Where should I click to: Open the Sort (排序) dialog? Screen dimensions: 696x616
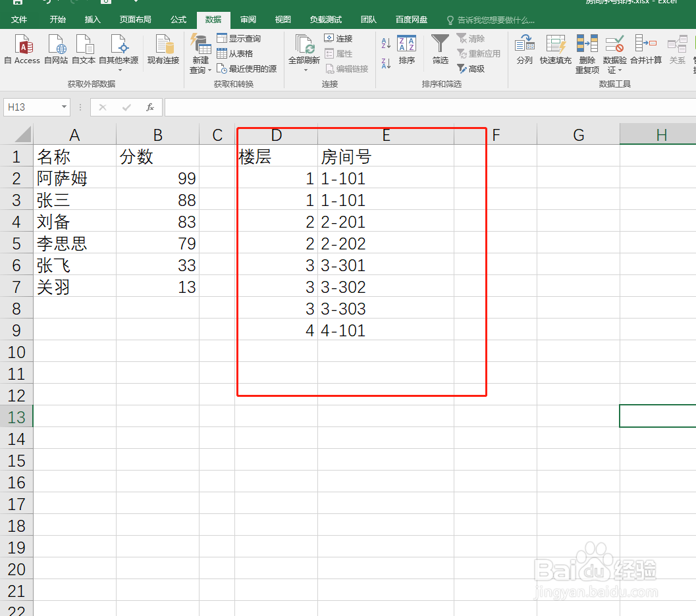click(406, 49)
